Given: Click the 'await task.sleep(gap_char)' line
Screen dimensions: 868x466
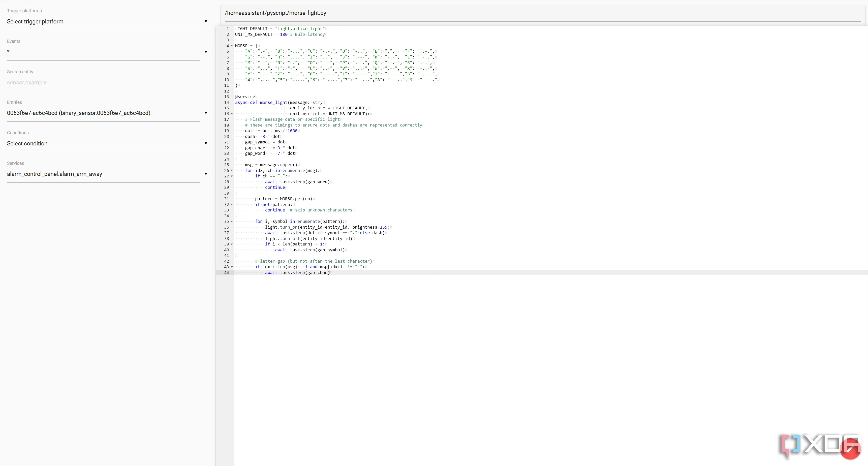Looking at the screenshot, I should tap(298, 273).
